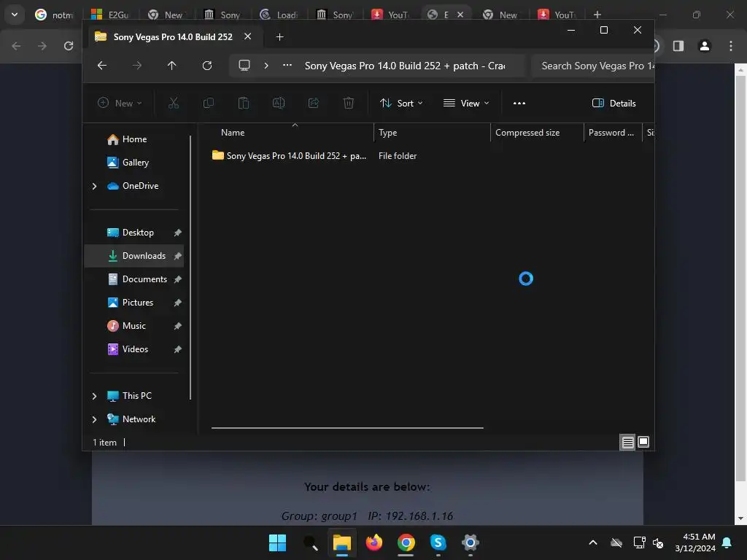Click the Paste clipboard icon
Screen dimensions: 747x560
(244, 104)
